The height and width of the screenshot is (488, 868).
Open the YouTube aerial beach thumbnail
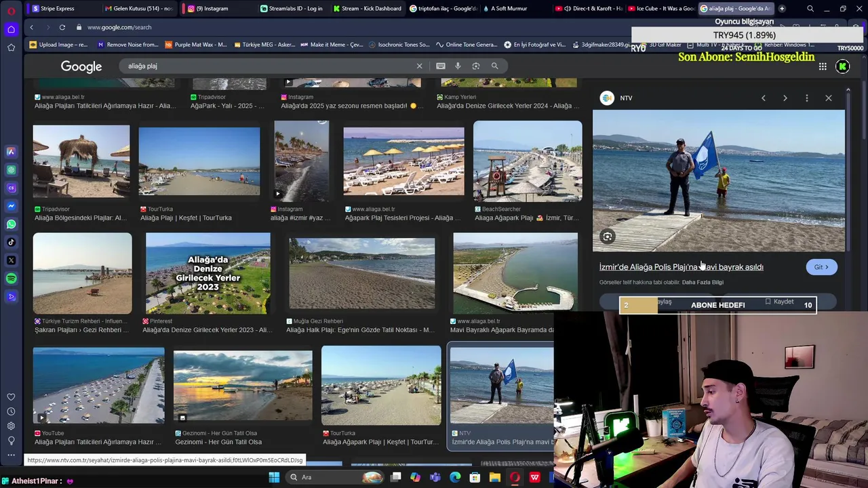pos(98,386)
